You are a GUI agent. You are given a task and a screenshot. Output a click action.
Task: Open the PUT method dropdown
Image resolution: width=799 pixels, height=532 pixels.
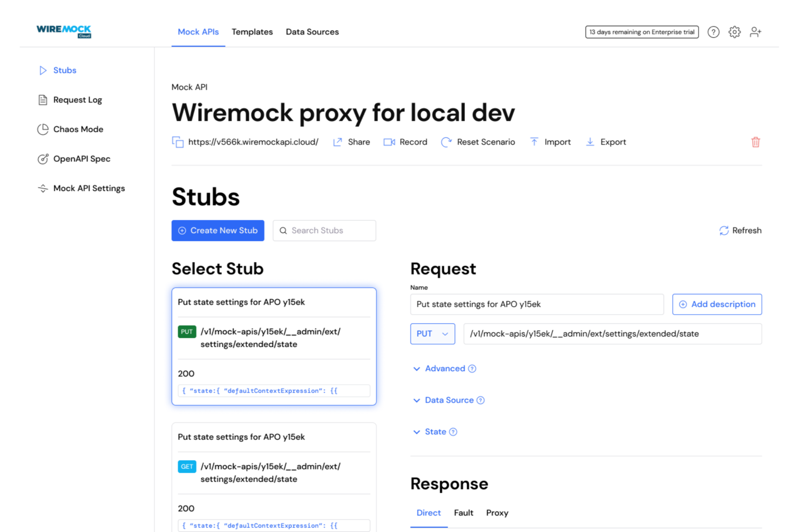pos(432,333)
